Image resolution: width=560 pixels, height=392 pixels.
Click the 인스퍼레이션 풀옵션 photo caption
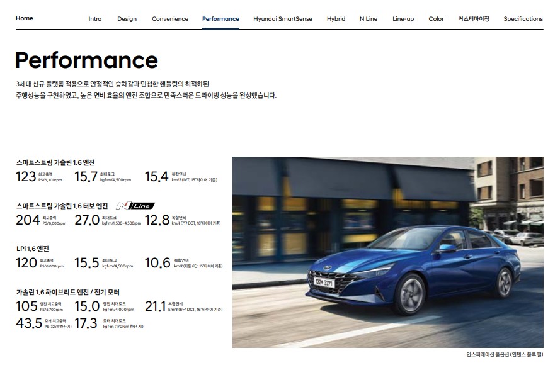[505, 354]
